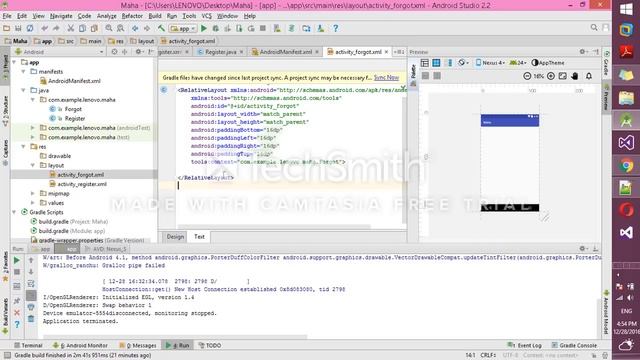640x360 pixels.
Task: Toggle soft-wrap in Run console
Action: tap(31, 284)
